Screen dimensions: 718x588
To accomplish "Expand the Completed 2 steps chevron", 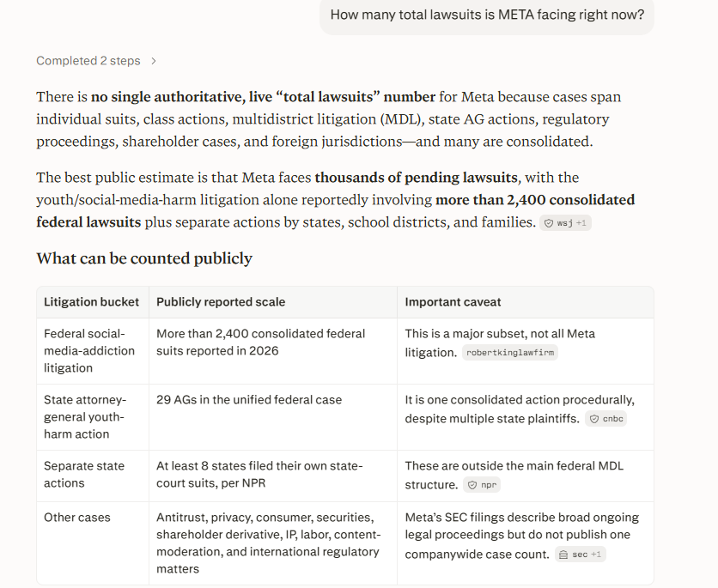I will (154, 61).
